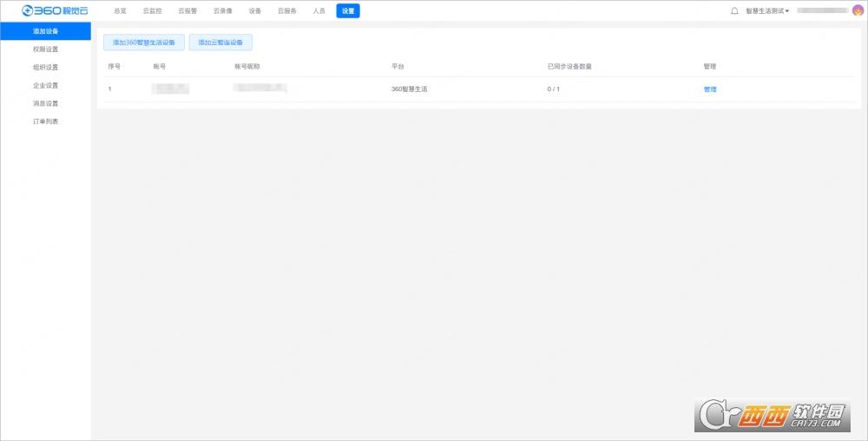Click the 管理 column header

710,66
